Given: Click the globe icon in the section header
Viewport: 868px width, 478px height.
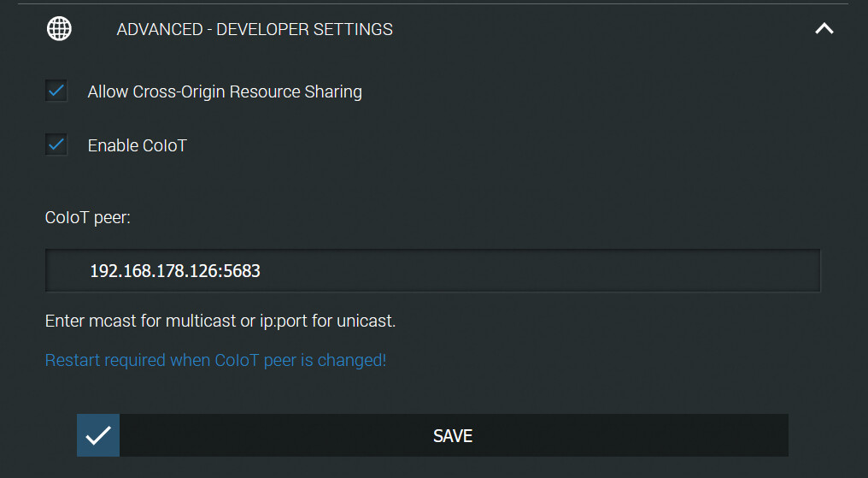Looking at the screenshot, I should (59, 29).
